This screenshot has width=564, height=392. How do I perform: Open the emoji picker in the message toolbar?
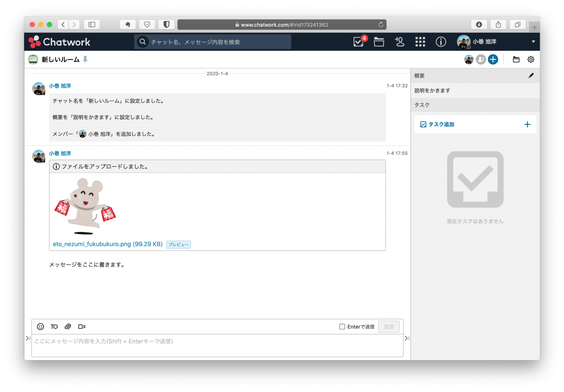pos(40,326)
